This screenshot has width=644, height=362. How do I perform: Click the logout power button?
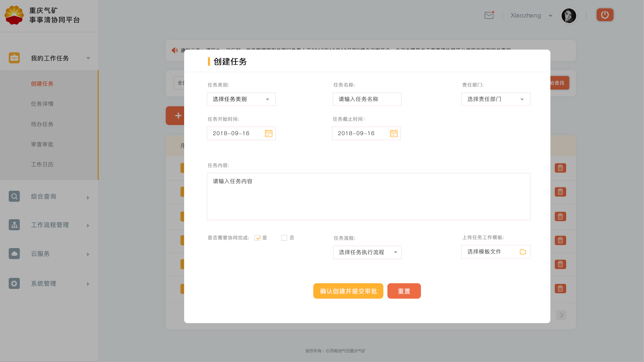pyautogui.click(x=605, y=15)
